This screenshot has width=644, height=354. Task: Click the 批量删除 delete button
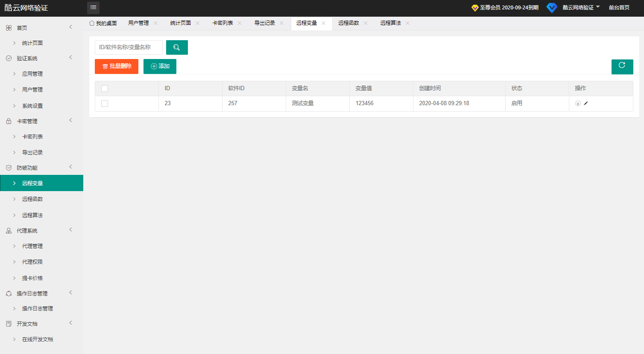coord(116,66)
